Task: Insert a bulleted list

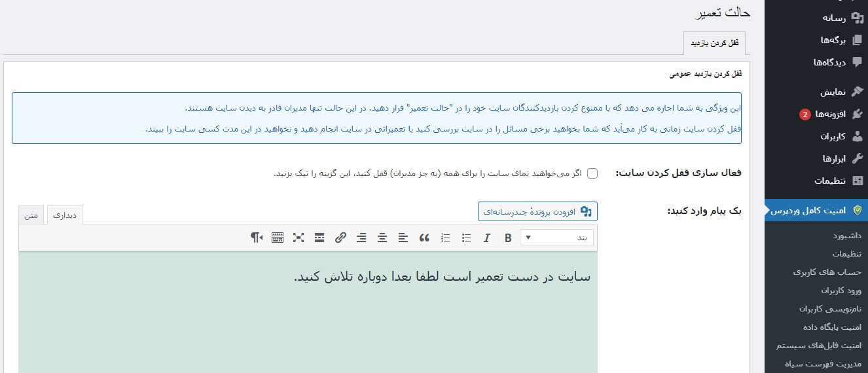Action: point(467,238)
